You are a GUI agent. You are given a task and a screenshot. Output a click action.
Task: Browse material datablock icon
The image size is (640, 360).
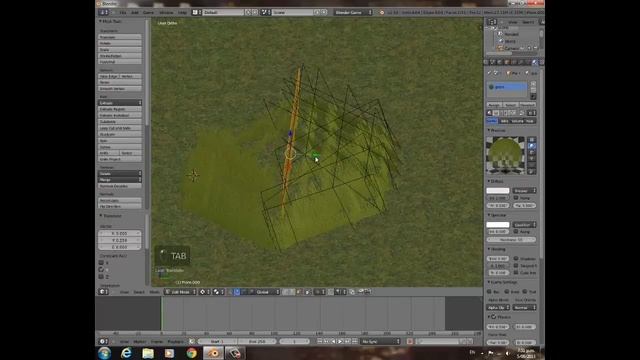490,113
